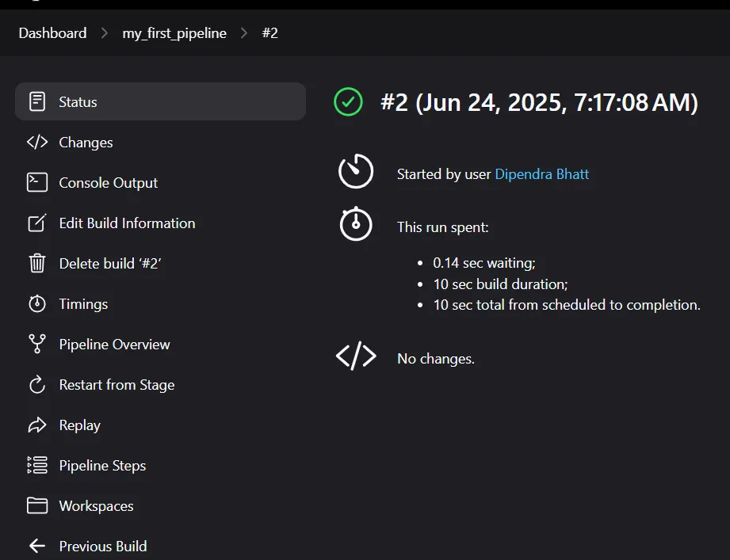The width and height of the screenshot is (730, 560).
Task: Click the Edit Build Information pencil icon
Action: pyautogui.click(x=37, y=223)
